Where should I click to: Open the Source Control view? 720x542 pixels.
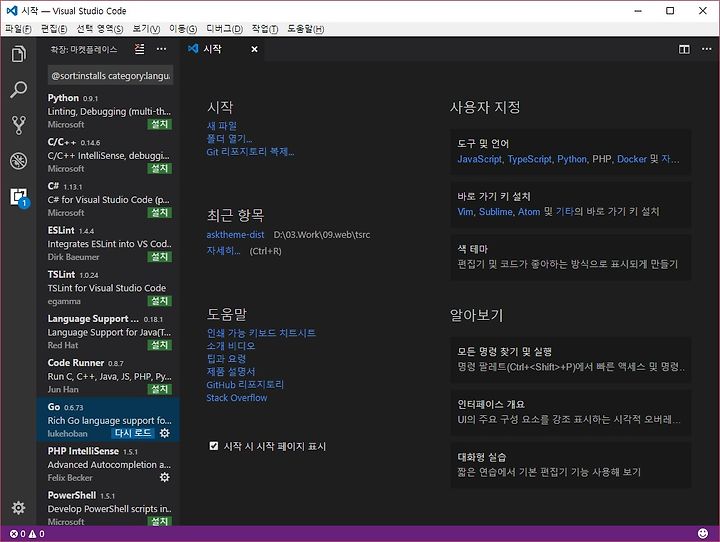click(18, 125)
